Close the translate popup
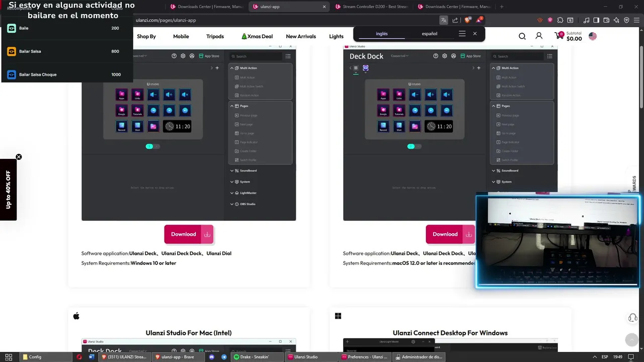 click(x=474, y=34)
